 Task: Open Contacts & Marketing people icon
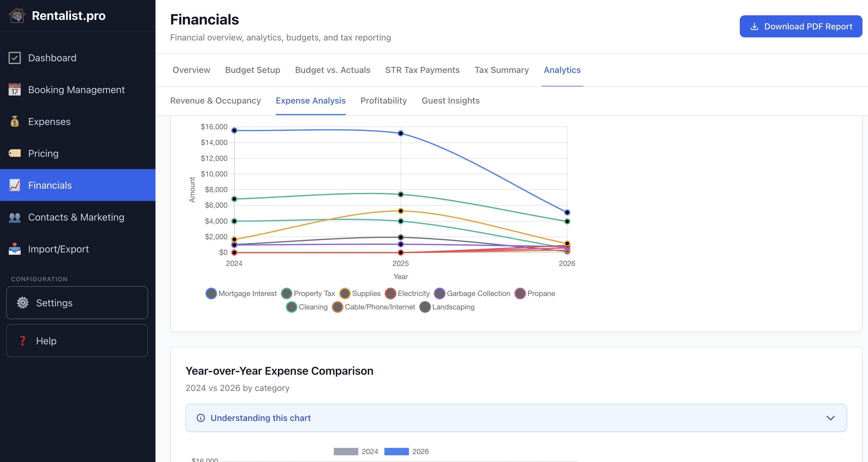[14, 217]
